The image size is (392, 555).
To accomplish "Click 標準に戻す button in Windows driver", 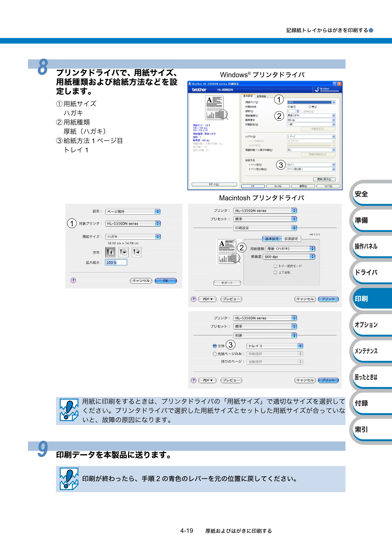I will click(x=324, y=179).
